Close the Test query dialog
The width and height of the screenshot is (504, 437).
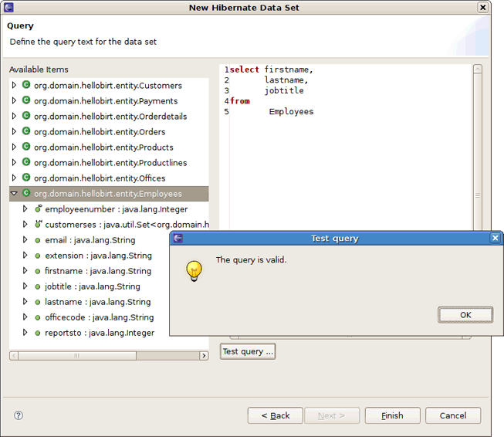(495, 238)
